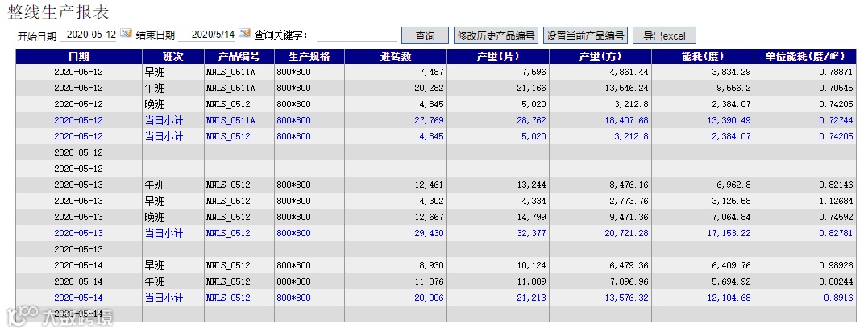Viewport: 868px width, 333px height.
Task: Click 修改历史产品编号 button
Action: coord(496,35)
